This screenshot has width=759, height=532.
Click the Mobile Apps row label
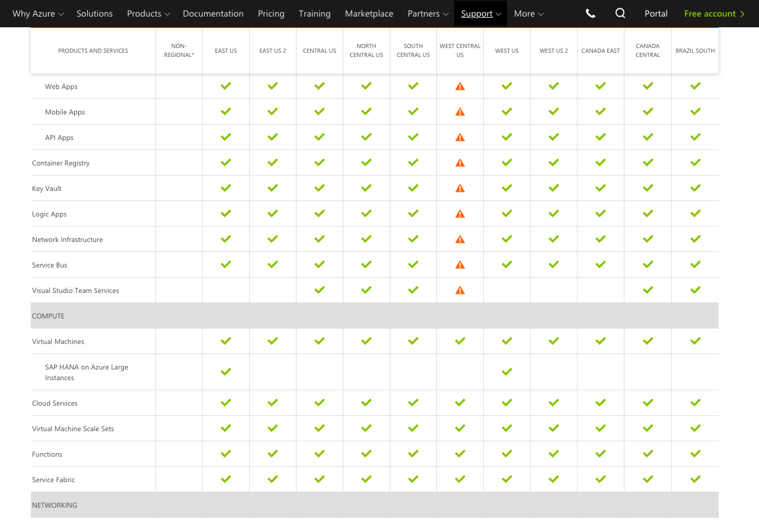(x=65, y=112)
